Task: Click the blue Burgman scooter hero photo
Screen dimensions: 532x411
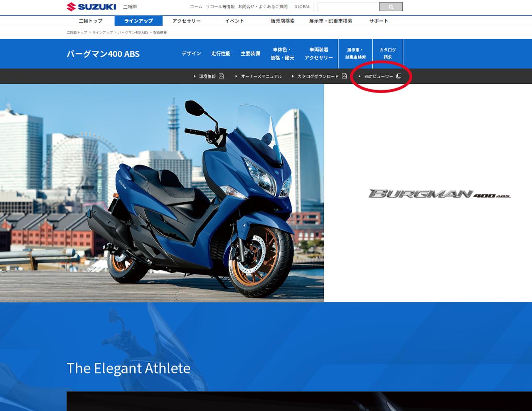Action: tap(162, 193)
